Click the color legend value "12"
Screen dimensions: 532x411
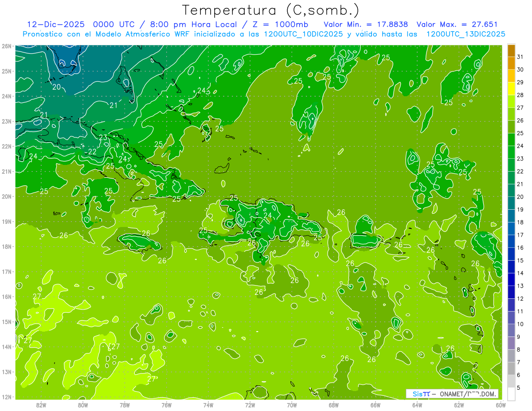point(520,298)
